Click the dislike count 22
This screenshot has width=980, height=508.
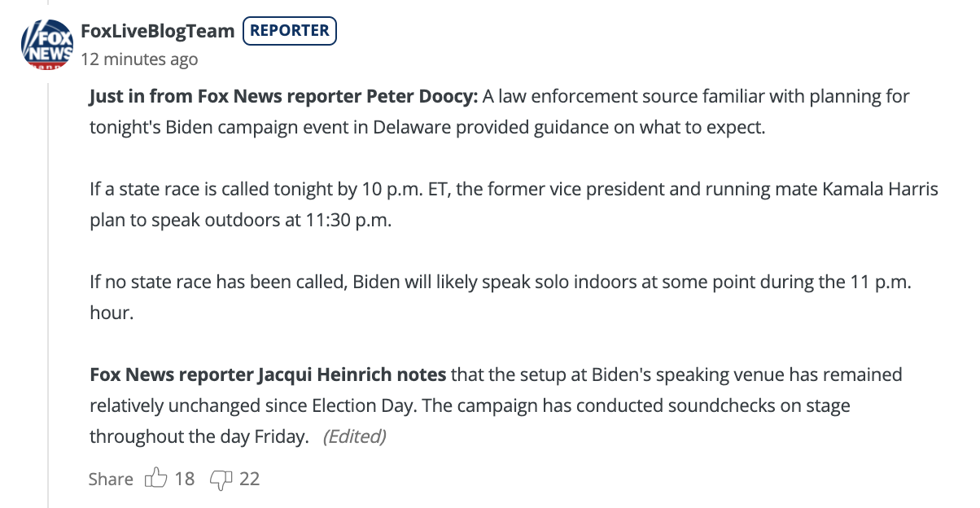pos(250,479)
